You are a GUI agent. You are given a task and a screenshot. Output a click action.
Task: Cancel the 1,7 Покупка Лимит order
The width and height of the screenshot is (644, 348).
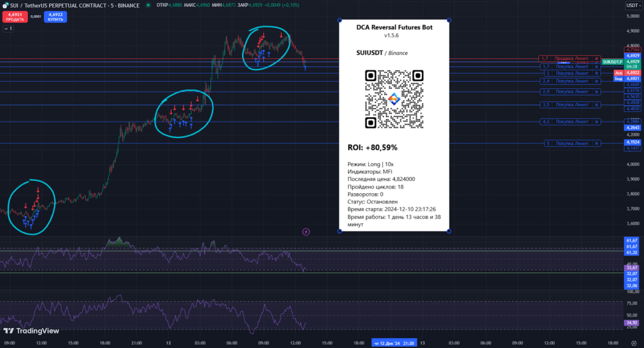click(597, 66)
